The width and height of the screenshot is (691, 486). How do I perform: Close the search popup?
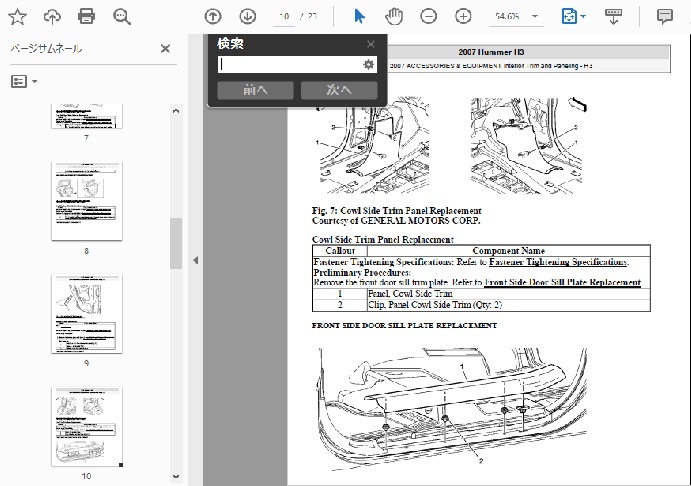[x=371, y=44]
